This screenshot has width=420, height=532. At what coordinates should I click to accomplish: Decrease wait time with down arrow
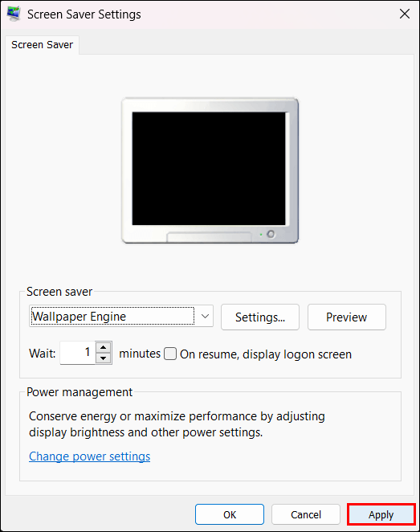coord(104,358)
